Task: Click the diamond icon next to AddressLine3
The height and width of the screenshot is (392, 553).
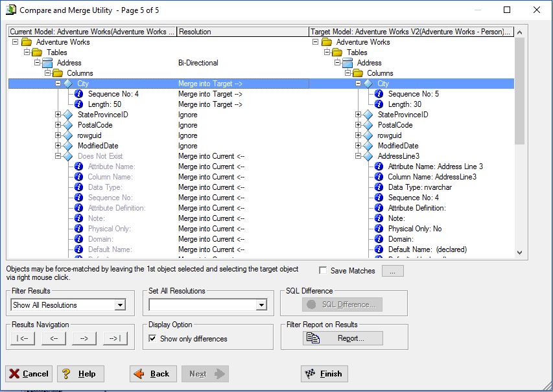Action: (x=368, y=156)
